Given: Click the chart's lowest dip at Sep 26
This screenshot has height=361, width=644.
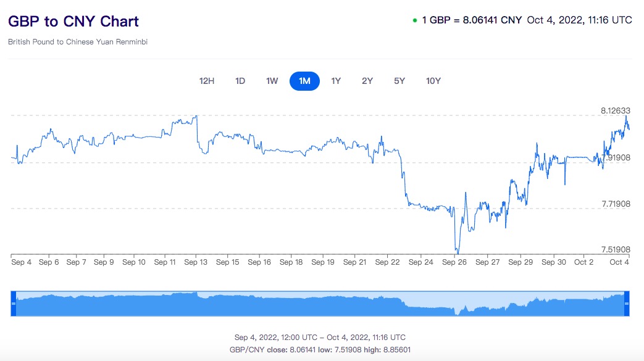Looking at the screenshot, I should 458,253.
